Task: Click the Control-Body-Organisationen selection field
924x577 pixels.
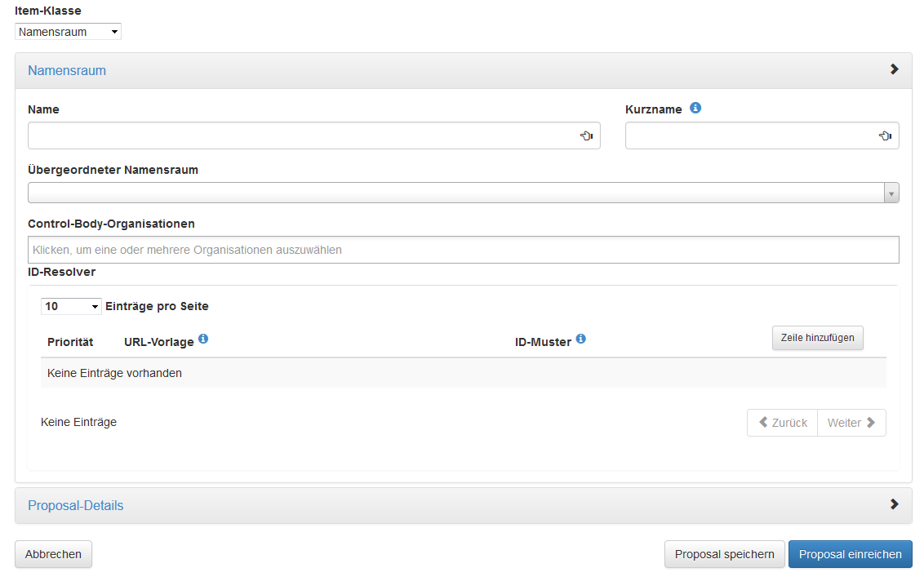Action: pos(463,250)
